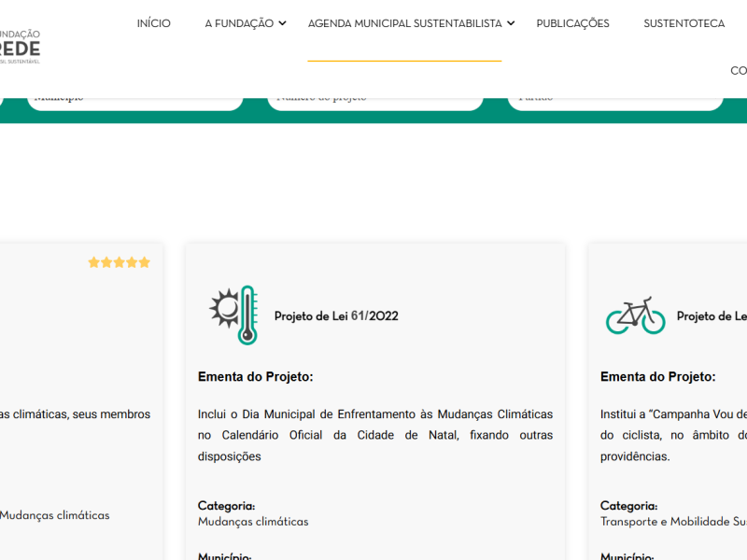Click the Município filter field
747x560 pixels.
tap(135, 98)
